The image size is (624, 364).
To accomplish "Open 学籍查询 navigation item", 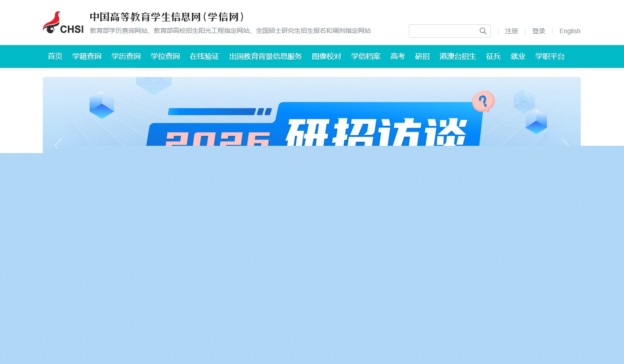I will (x=87, y=56).
